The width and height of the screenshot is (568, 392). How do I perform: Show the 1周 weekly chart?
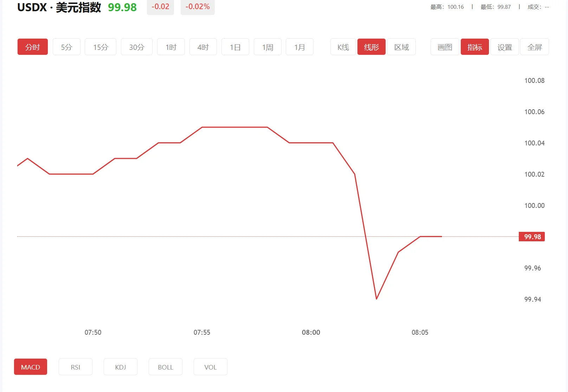click(x=267, y=47)
